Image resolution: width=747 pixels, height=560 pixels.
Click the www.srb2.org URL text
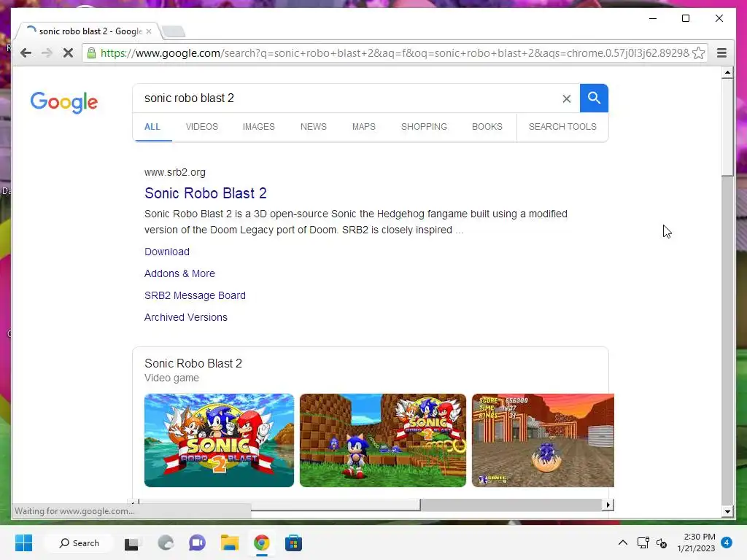click(x=175, y=172)
